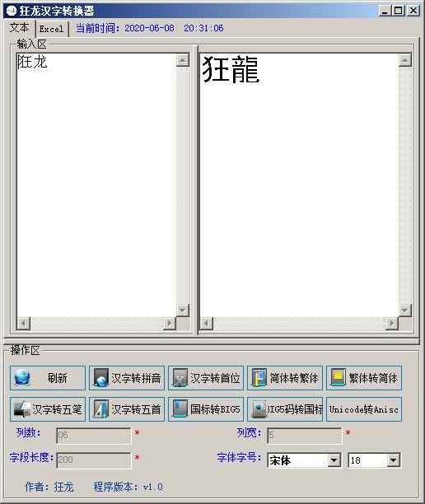The width and height of the screenshot is (425, 504).
Task: Select the 文本 tab
Action: pos(19,28)
